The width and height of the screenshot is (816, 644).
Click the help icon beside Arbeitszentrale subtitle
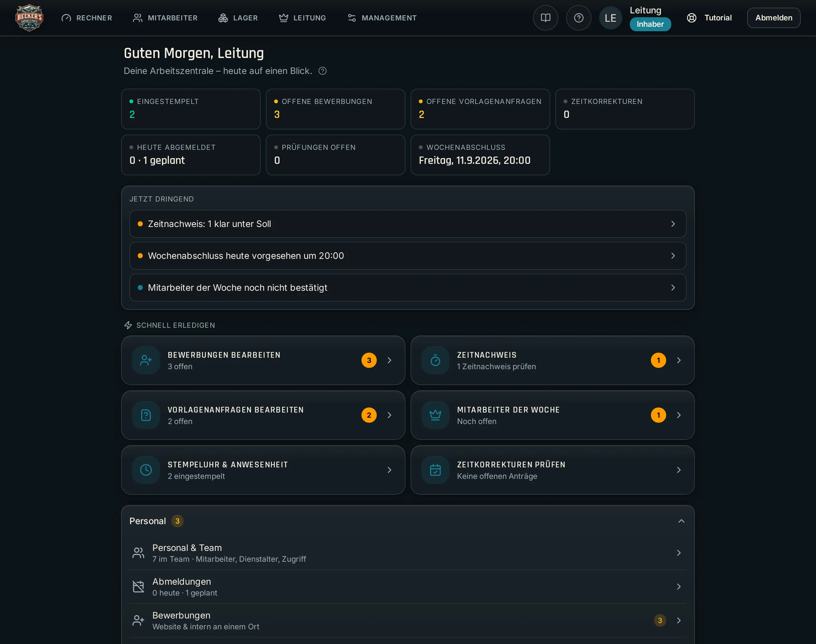322,71
